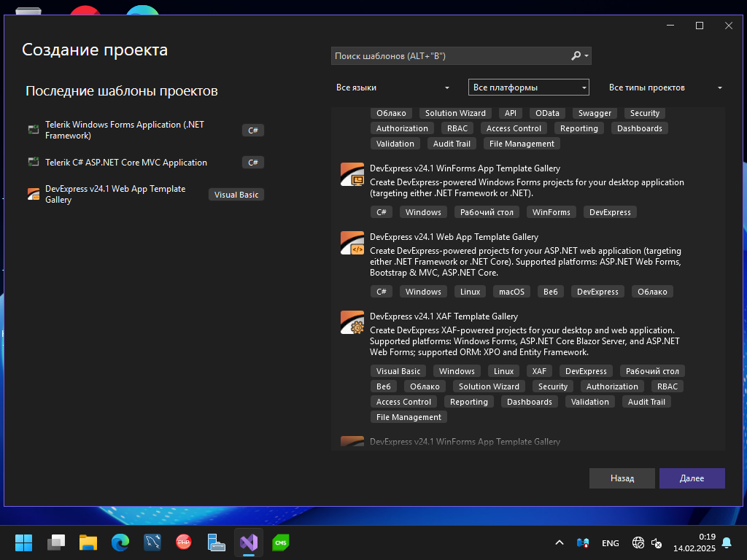Click the 'Audit Trail' tag under XAF Template Gallery

[x=646, y=402]
